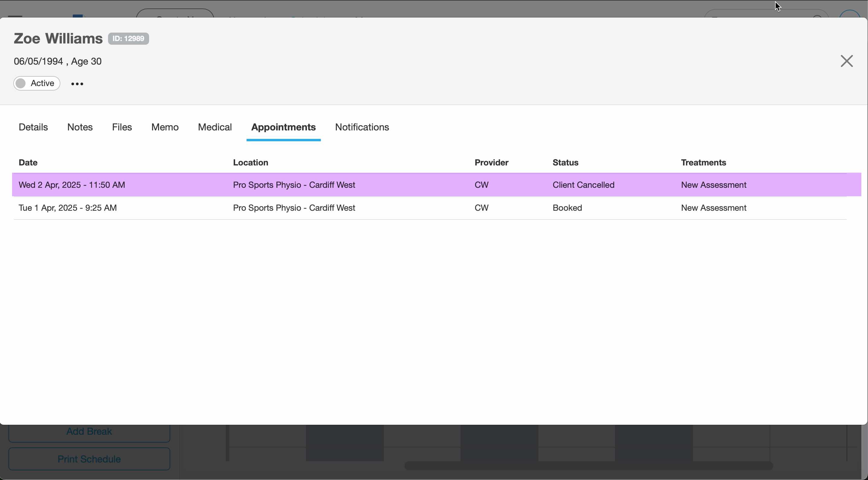Click the location in the Tue 1 Apr row
868x480 pixels.
coord(294,208)
